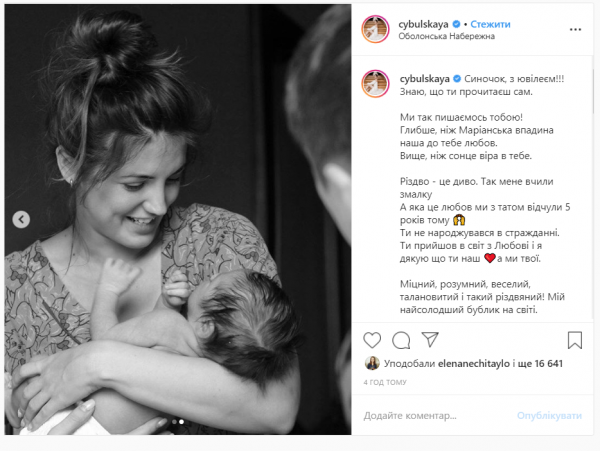Follow the account via Стежити
The width and height of the screenshot is (600, 451).
[490, 24]
